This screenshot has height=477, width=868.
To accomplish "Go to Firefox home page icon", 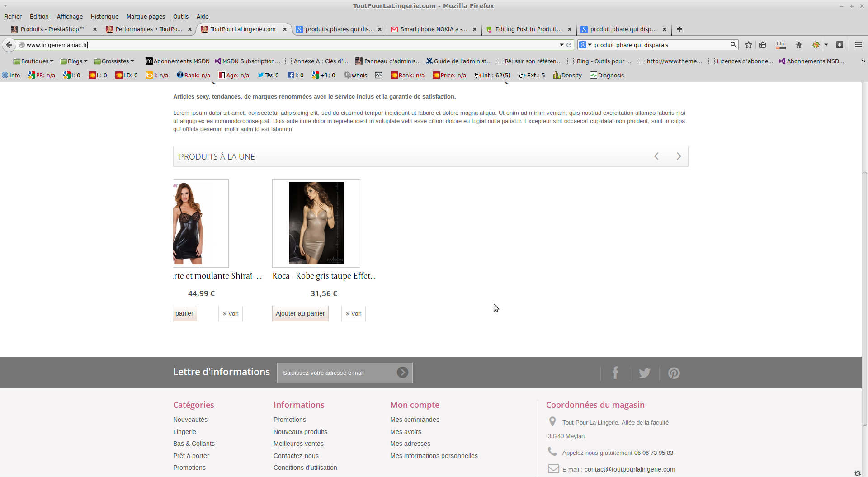I will point(799,45).
